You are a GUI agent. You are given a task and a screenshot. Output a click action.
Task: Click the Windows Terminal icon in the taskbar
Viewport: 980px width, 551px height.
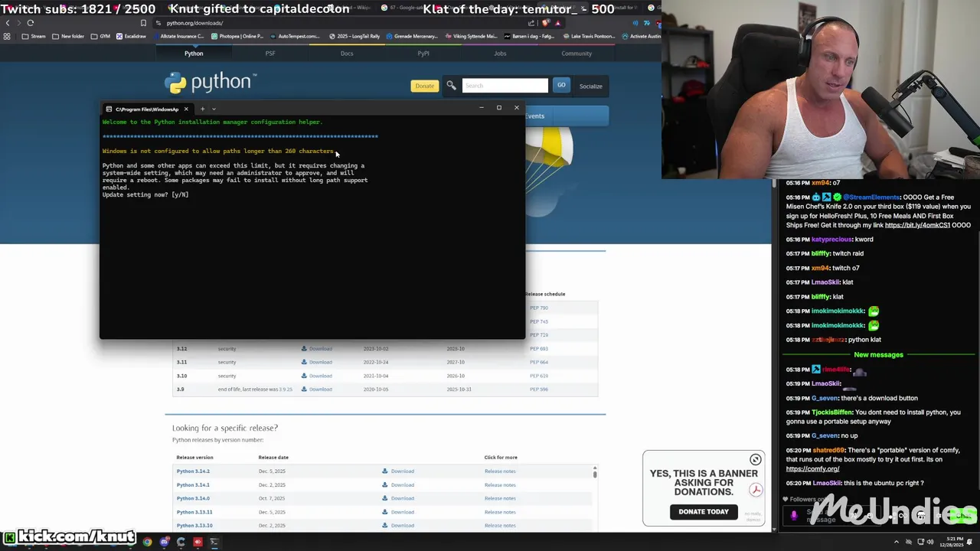pyautogui.click(x=214, y=543)
